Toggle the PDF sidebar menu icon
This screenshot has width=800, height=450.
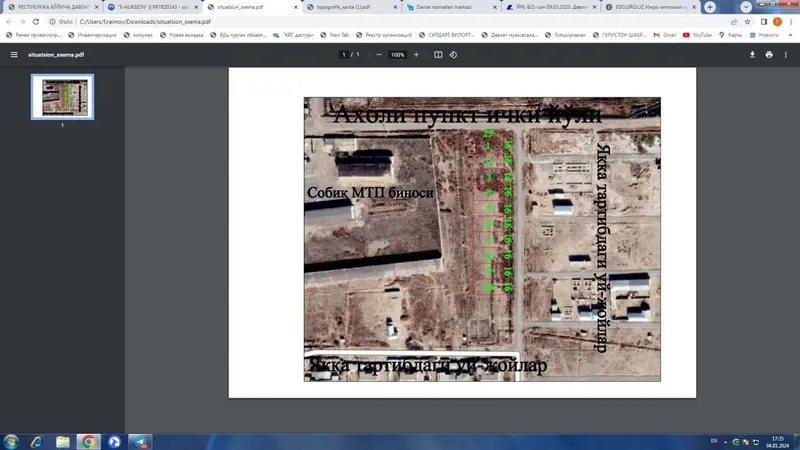pyautogui.click(x=14, y=55)
